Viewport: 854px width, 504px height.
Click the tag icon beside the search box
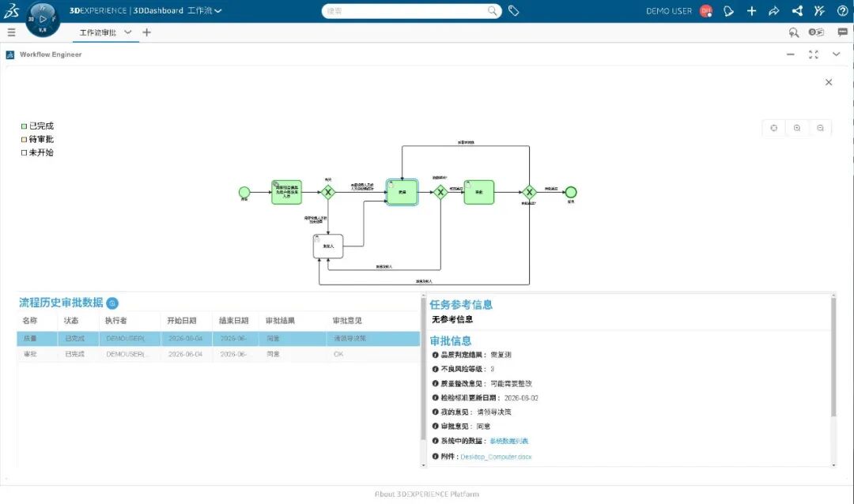pos(514,10)
